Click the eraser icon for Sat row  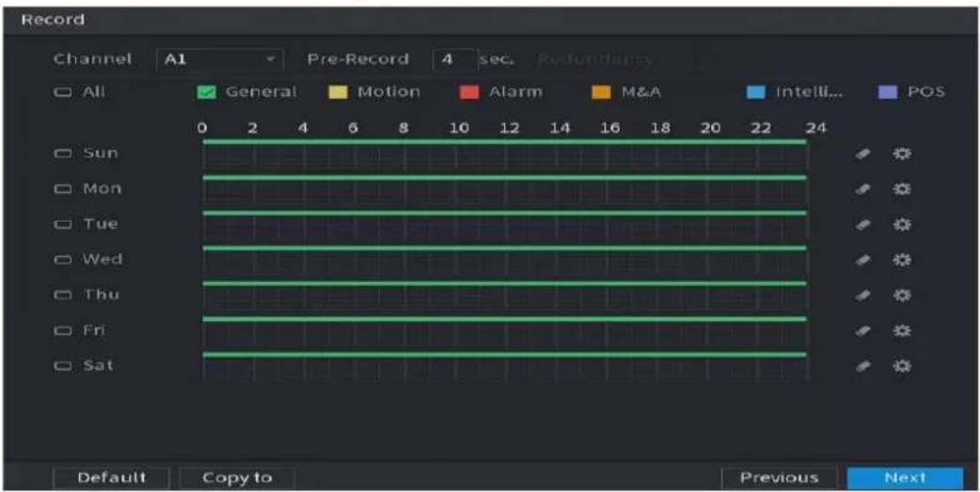pyautogui.click(x=863, y=366)
